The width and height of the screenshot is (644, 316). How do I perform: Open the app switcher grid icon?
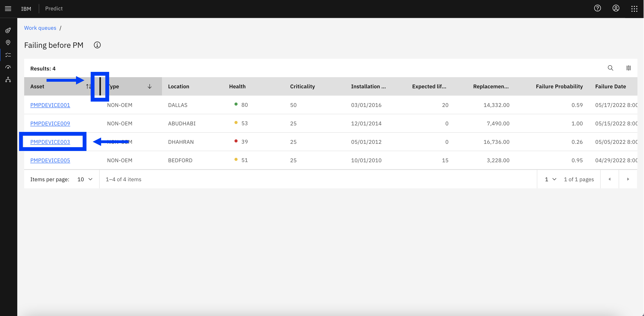(x=634, y=9)
